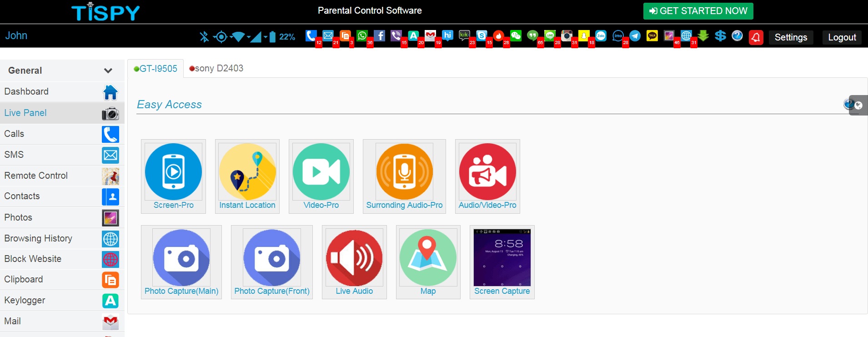This screenshot has width=868, height=337.
Task: Open Browsing History in sidebar
Action: tap(62, 238)
